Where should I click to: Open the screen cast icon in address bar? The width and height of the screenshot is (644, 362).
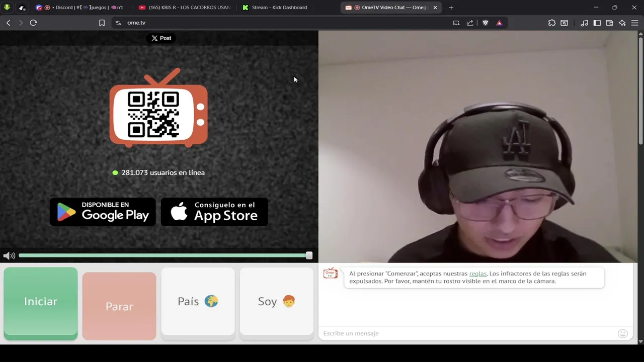[x=456, y=23]
